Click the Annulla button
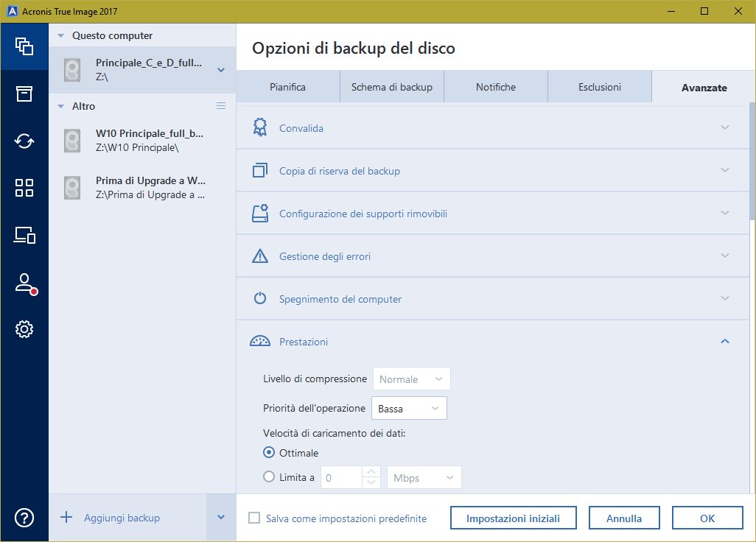The height and width of the screenshot is (542, 756). tap(623, 518)
